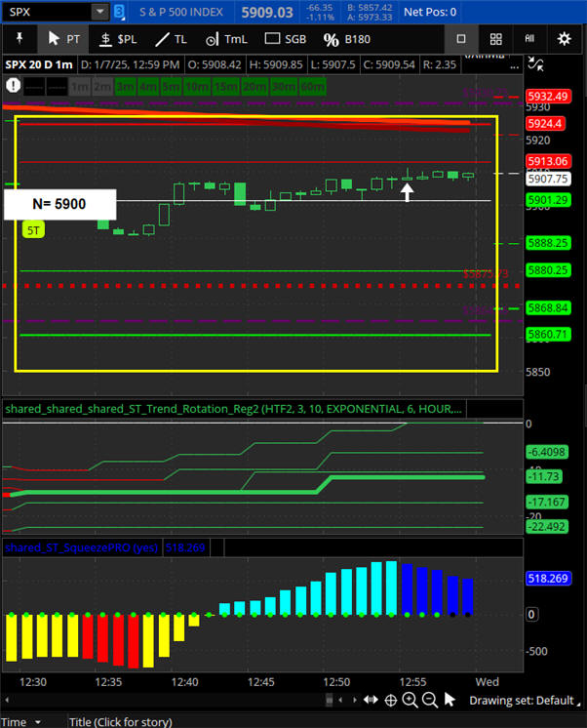This screenshot has width=587, height=728.
Task: Click the ST label badge on chart
Action: 33,230
